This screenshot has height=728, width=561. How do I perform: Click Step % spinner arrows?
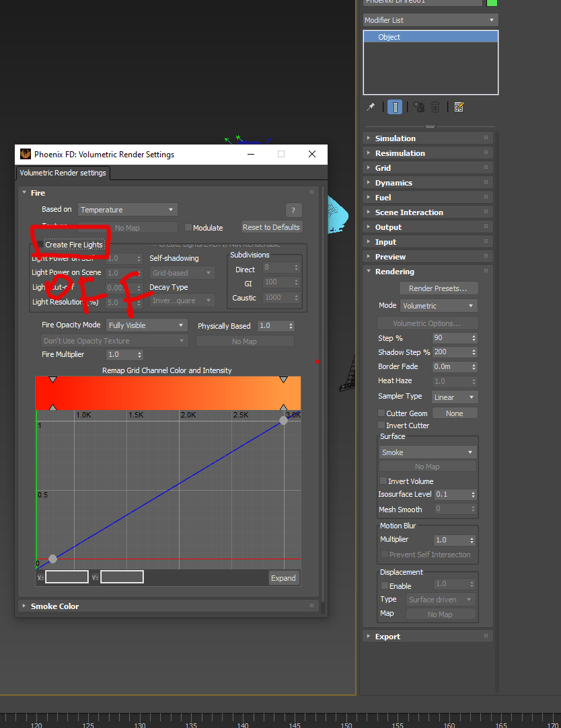click(x=474, y=338)
